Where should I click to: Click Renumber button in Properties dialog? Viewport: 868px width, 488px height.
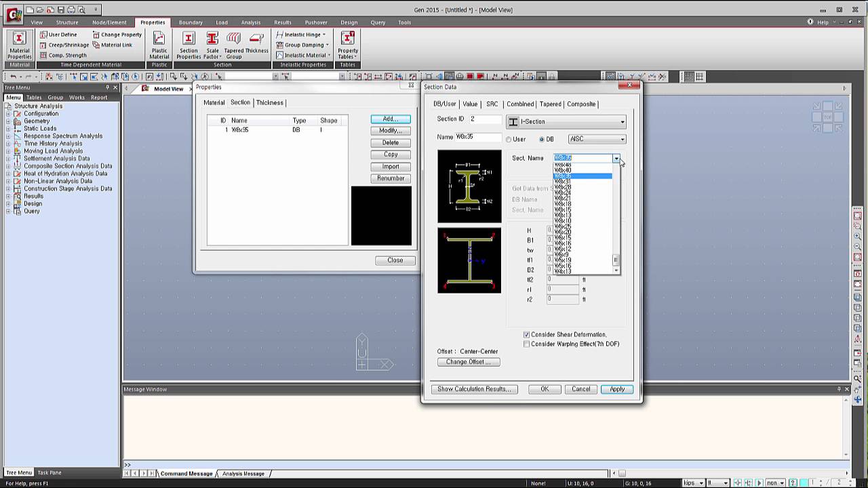pos(391,178)
